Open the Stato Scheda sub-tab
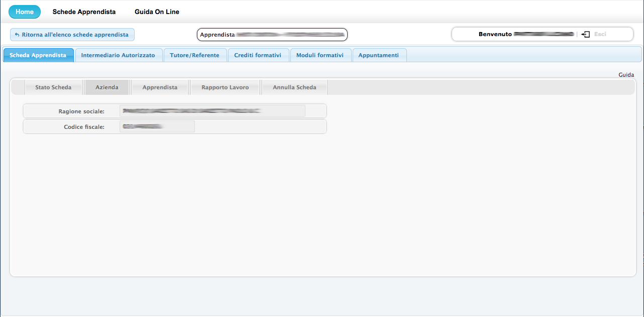Screen dimensions: 644x317 53,87
